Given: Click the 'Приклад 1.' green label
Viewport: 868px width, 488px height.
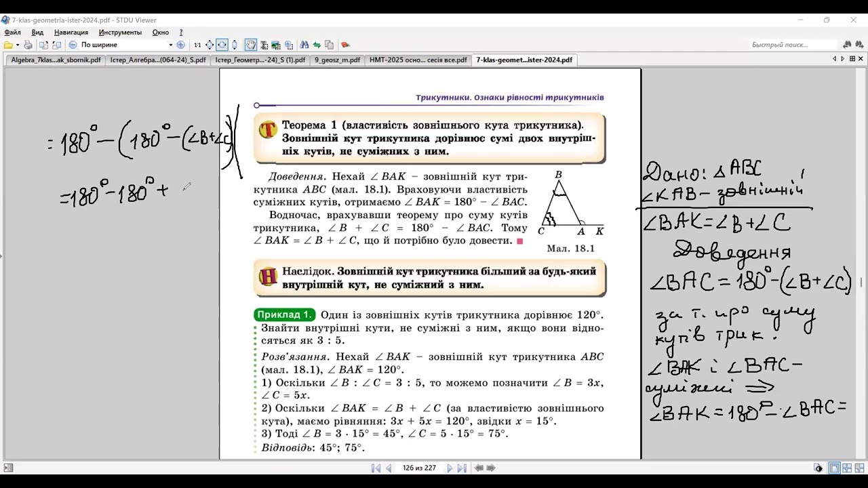Looking at the screenshot, I should (285, 314).
